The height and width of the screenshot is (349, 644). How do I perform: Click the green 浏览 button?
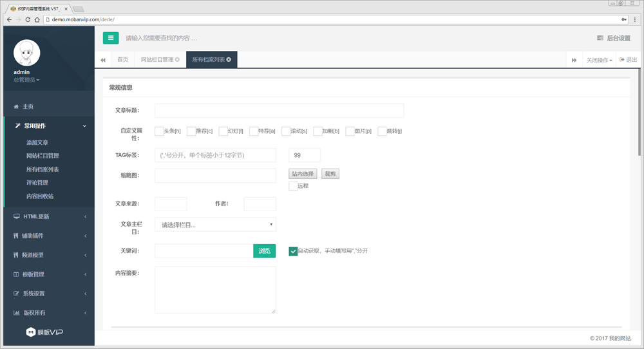(x=265, y=251)
